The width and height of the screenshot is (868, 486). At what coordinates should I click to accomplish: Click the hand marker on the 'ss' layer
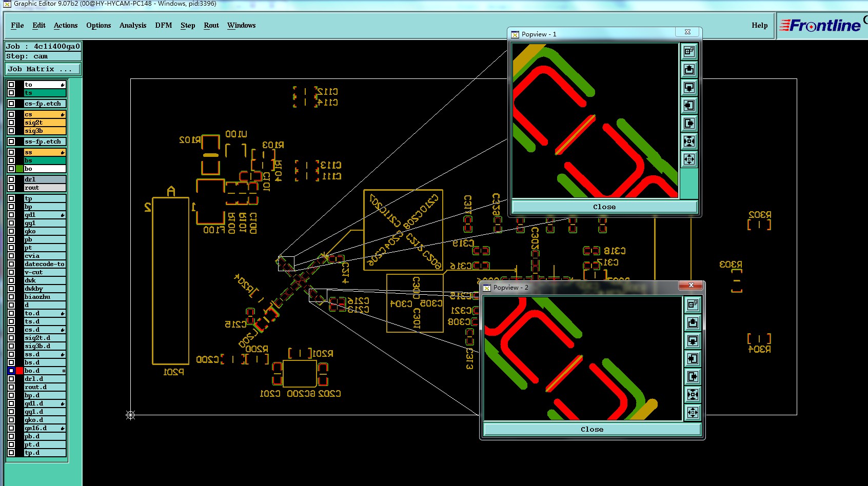pos(63,152)
